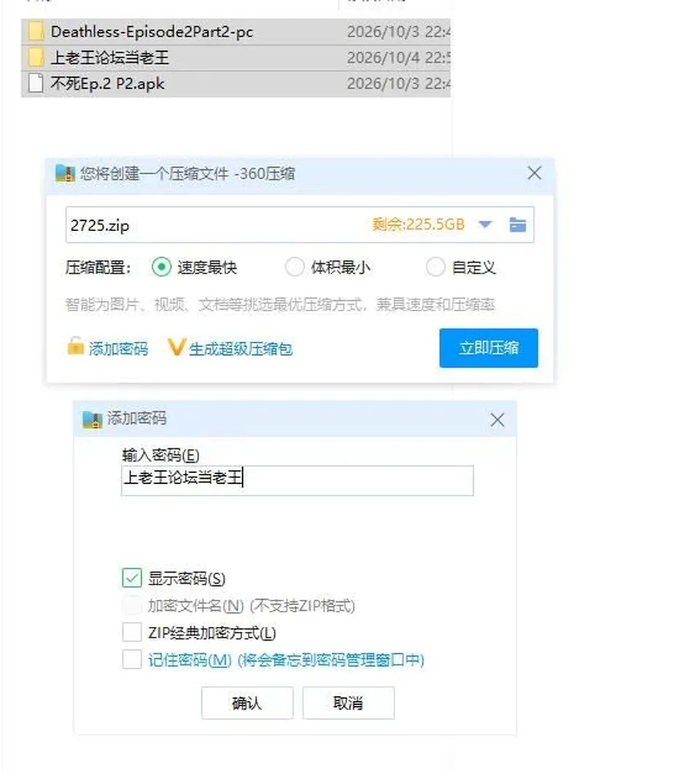
Task: Select the Deathless-Episode2Part2-pc folder name
Action: coord(152,32)
